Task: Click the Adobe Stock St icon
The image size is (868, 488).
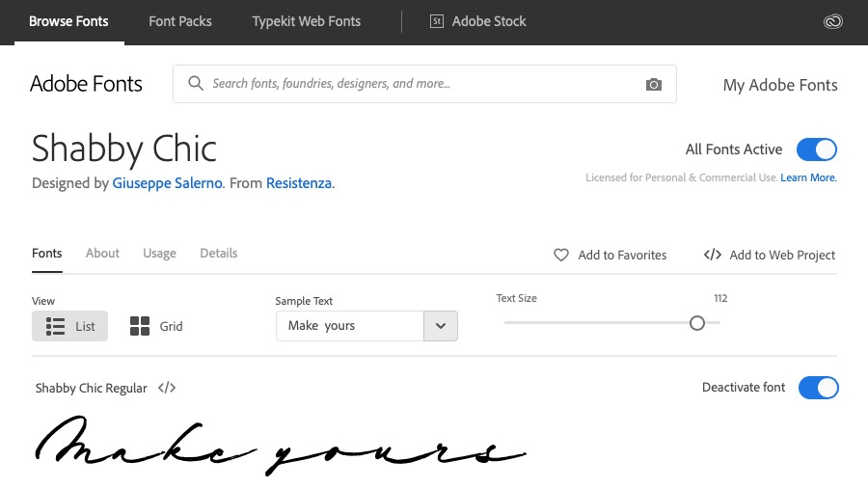Action: point(437,21)
